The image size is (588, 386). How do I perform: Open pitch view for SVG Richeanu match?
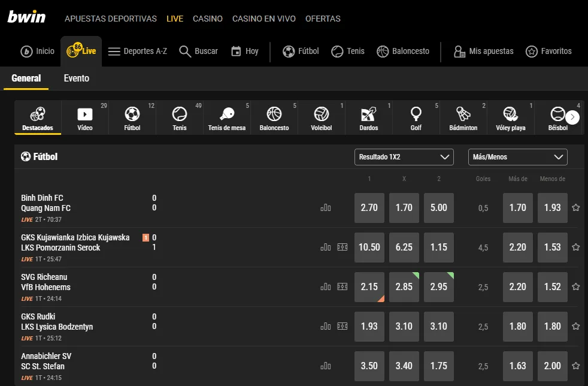[343, 287]
